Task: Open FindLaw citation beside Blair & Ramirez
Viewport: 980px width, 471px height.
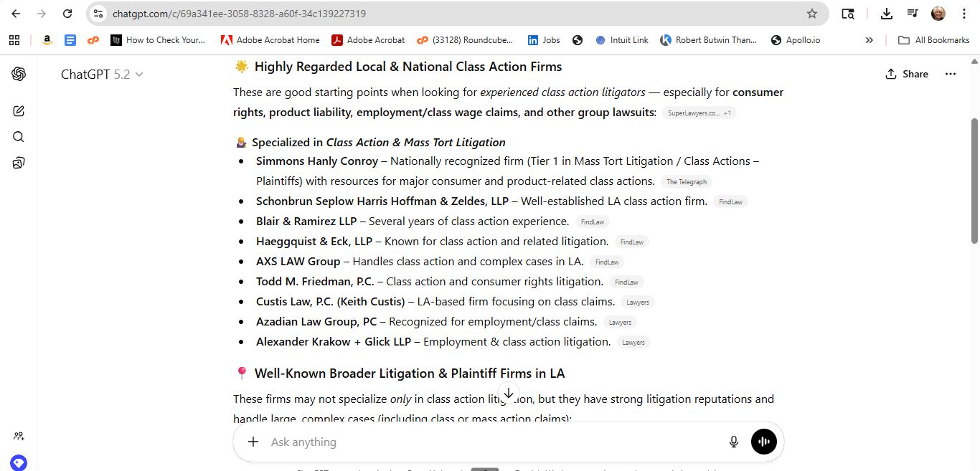Action: click(x=593, y=222)
